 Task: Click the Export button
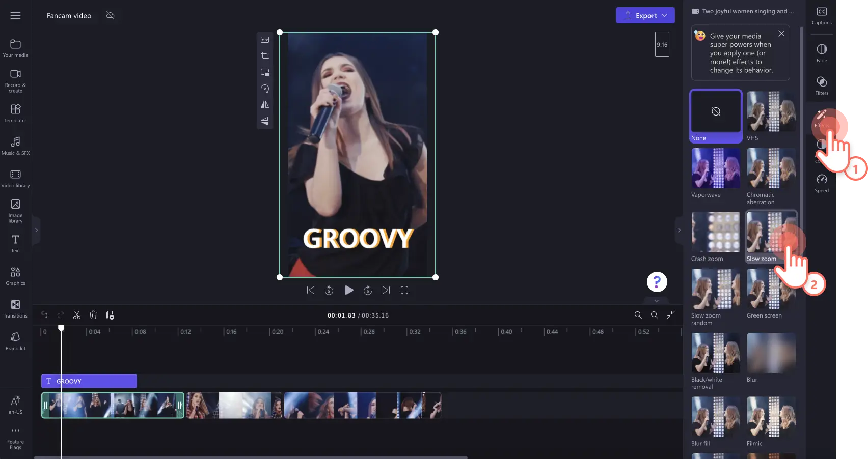coord(645,15)
